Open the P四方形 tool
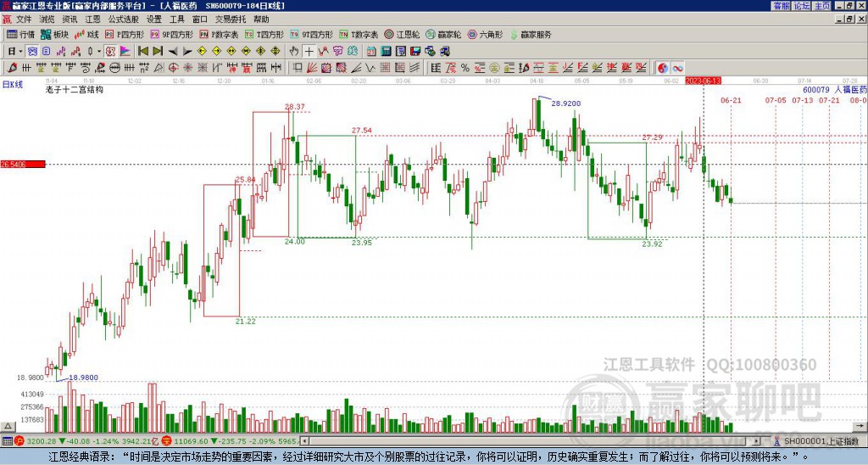This screenshot has width=868, height=465. coord(125,34)
